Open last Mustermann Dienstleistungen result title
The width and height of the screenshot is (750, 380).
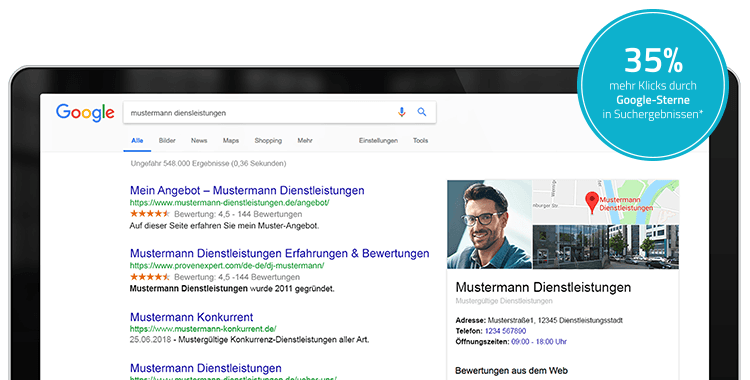[x=206, y=368]
